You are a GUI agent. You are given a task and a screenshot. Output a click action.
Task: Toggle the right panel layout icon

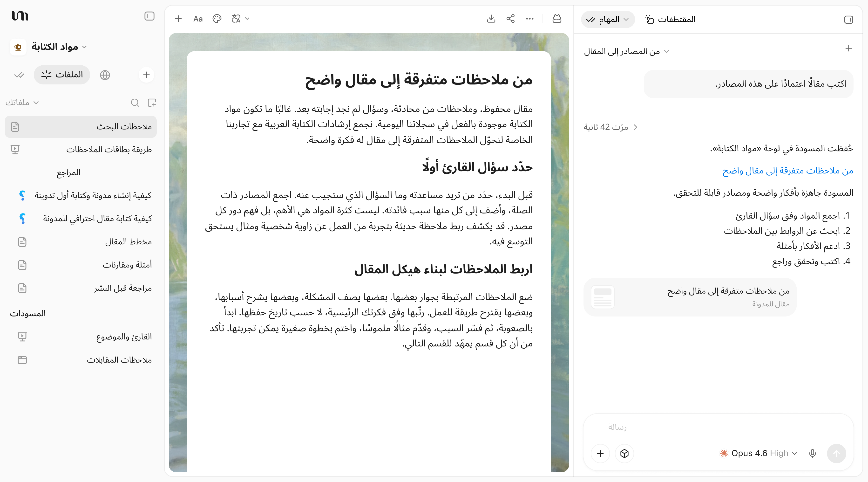[848, 20]
